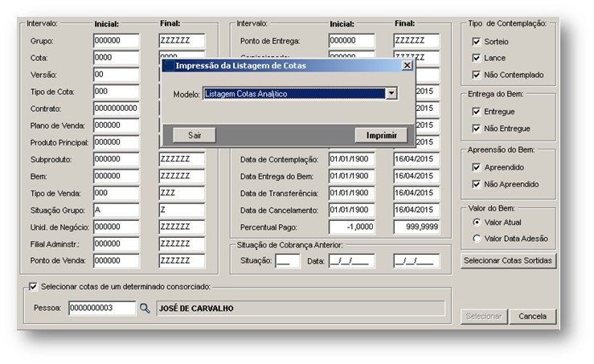Image resolution: width=594 pixels, height=364 pixels.
Task: Click the Grupo Final field
Action: [x=182, y=40]
